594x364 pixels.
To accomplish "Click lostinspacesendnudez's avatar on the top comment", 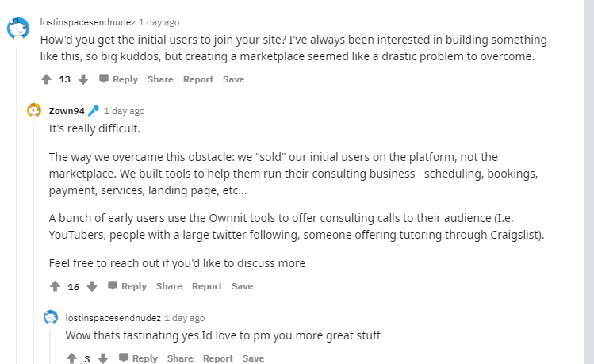I will (18, 29).
